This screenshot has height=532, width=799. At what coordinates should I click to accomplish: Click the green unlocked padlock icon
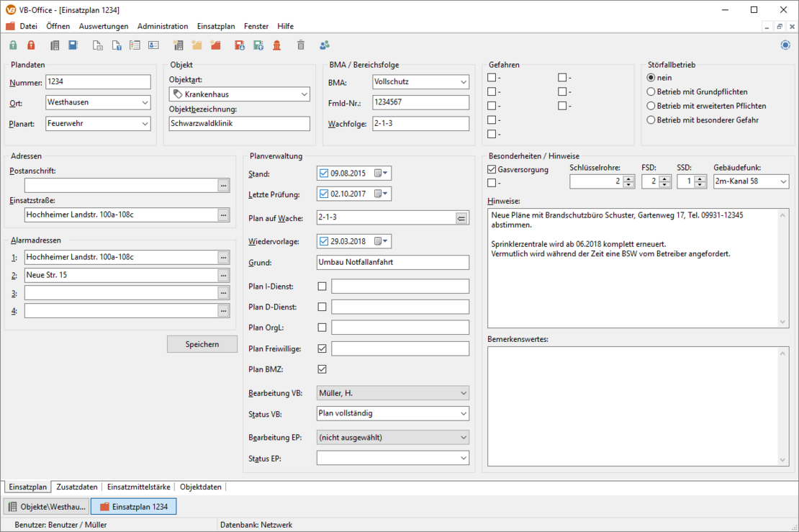(13, 45)
